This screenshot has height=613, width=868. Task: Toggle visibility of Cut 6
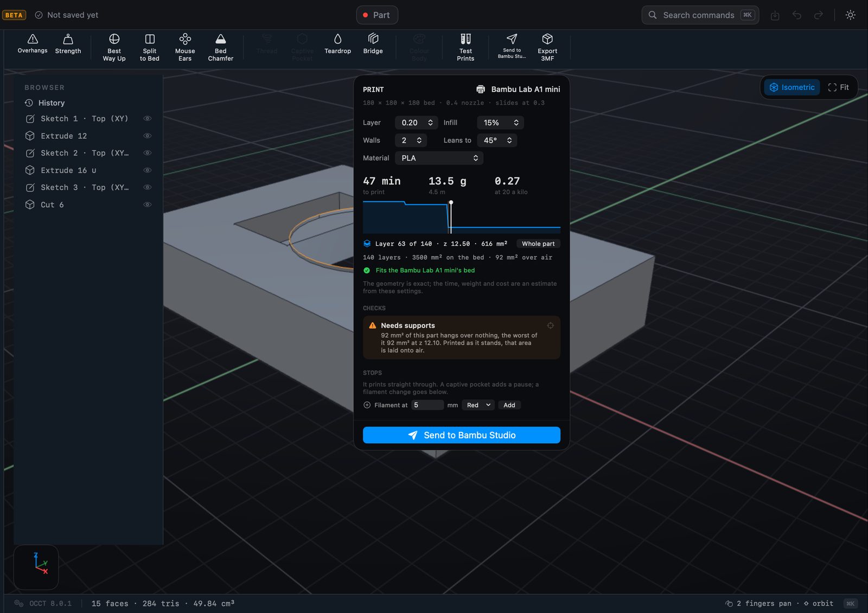point(147,205)
